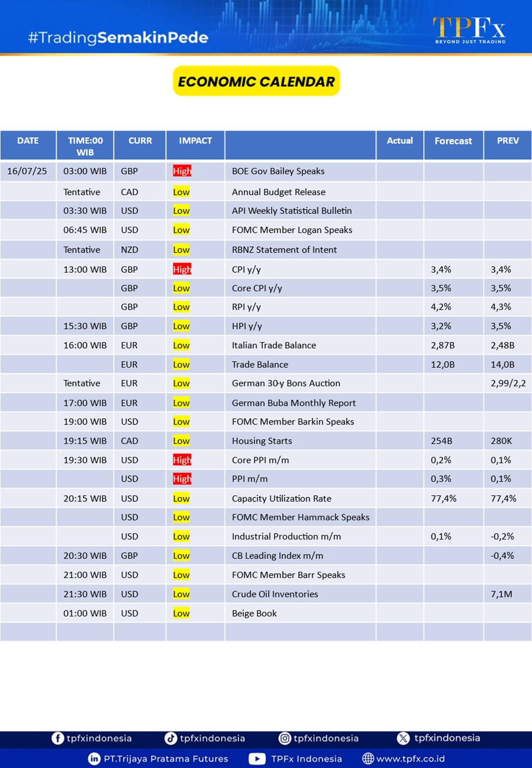The height and width of the screenshot is (768, 532).
Task: Select the IMPACT column header
Action: click(x=195, y=141)
